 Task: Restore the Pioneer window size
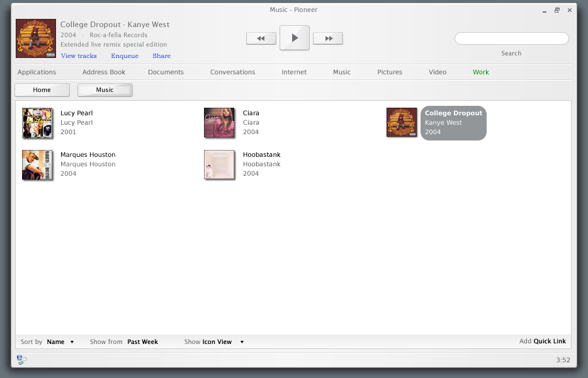557,10
